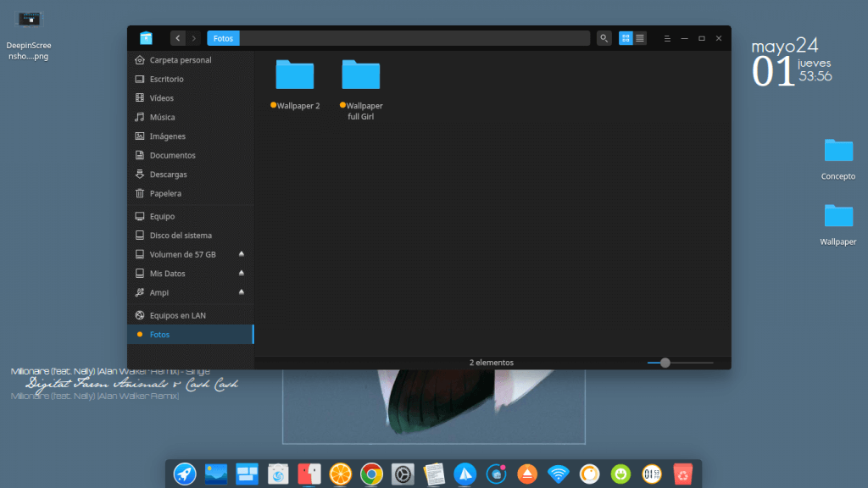Open Equipos en LAN network location
The height and width of the screenshot is (488, 868).
(x=177, y=315)
